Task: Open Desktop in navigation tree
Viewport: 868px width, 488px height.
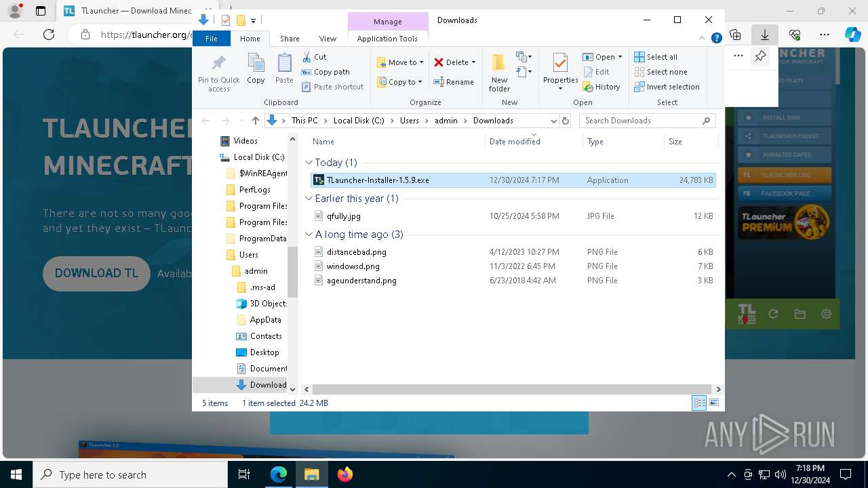Action: 264,352
